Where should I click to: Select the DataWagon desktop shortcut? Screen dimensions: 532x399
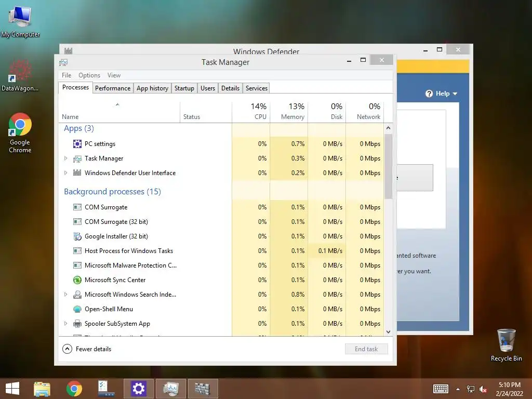[20, 75]
